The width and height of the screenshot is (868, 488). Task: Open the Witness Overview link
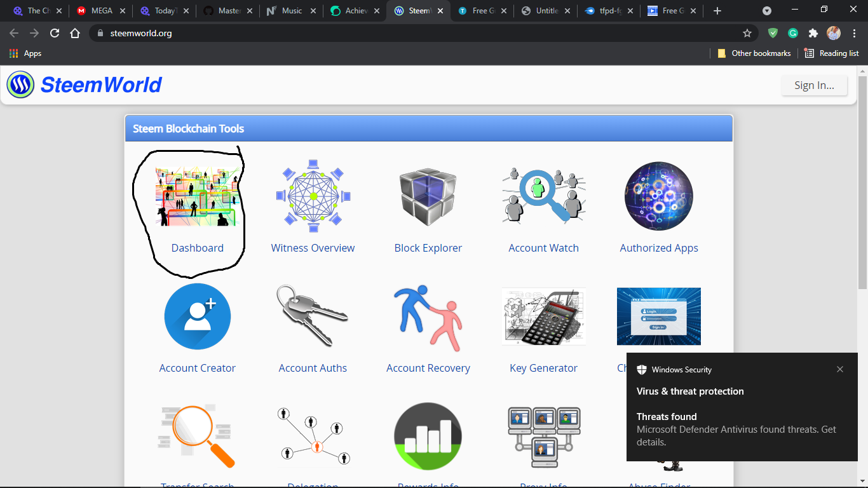(x=313, y=248)
